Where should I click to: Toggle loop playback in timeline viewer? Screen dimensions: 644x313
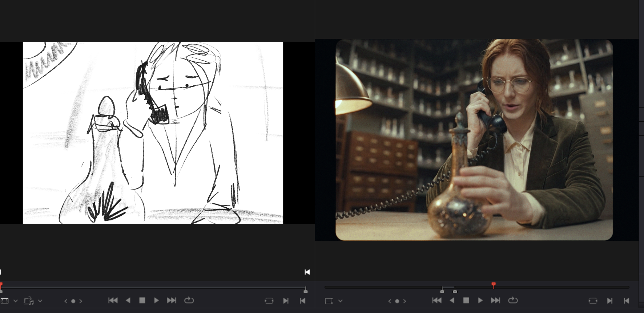coord(513,300)
